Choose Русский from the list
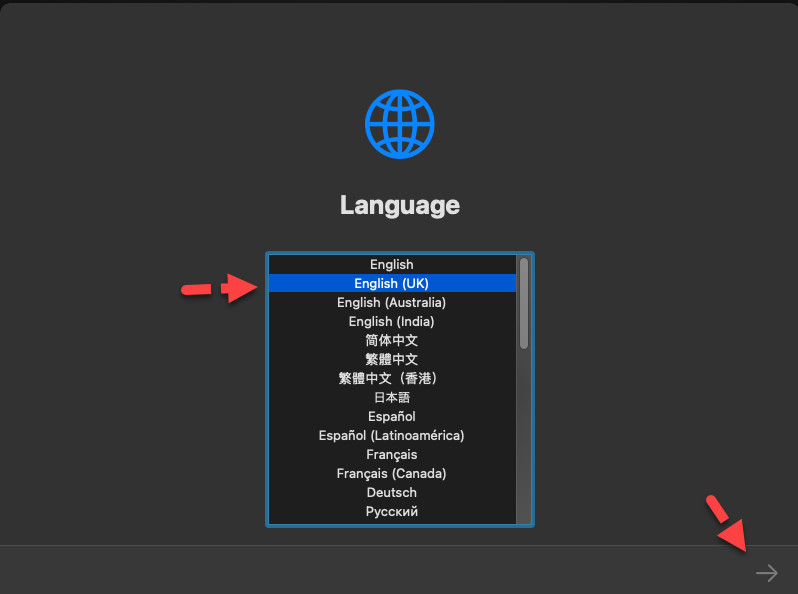 pyautogui.click(x=391, y=512)
